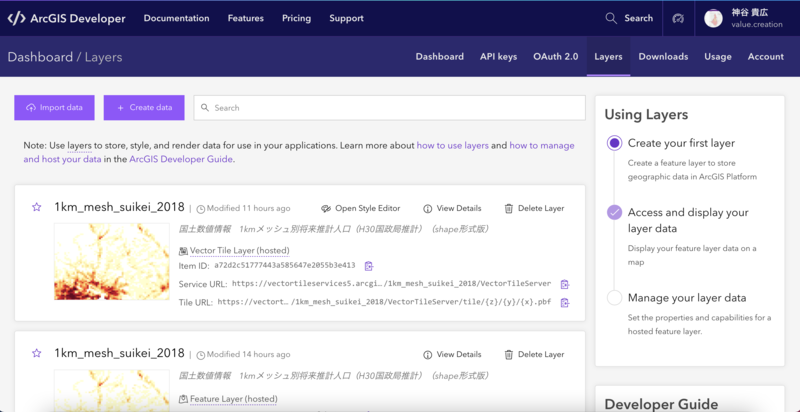Click the second 1km_mesh_suikei_2018 layer title

tap(119, 353)
